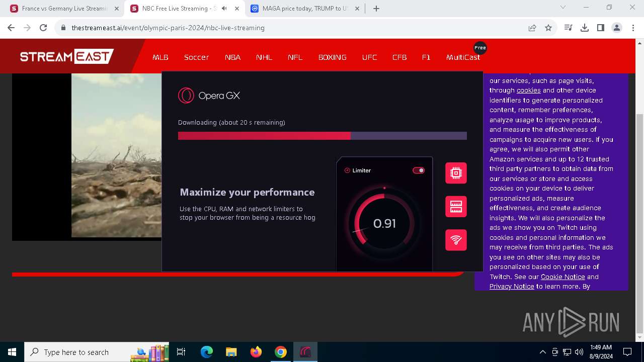Open the notification center icon
Viewport: 644px width, 362px height.
(x=627, y=352)
